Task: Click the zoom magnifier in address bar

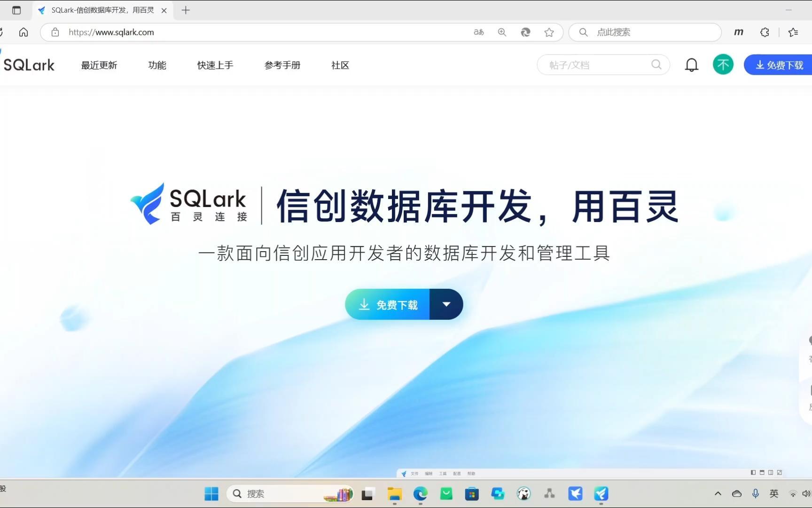Action: pos(502,32)
